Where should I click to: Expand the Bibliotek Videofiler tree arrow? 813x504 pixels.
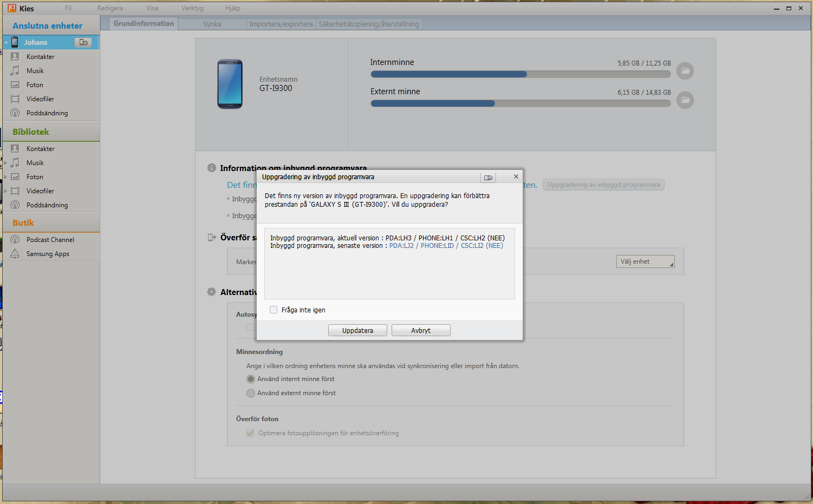(6, 191)
